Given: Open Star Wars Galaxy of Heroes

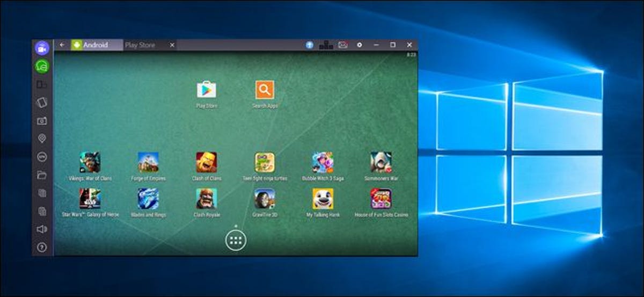Looking at the screenshot, I should point(90,198).
